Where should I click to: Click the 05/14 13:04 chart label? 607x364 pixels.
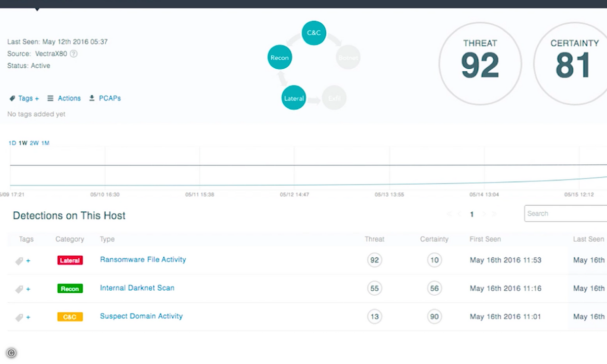pyautogui.click(x=484, y=194)
